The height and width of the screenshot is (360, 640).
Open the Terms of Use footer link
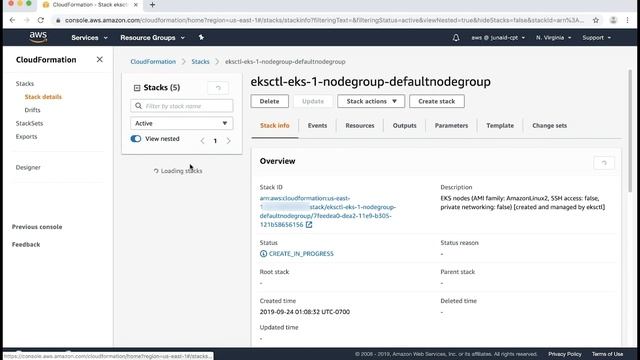pos(607,354)
